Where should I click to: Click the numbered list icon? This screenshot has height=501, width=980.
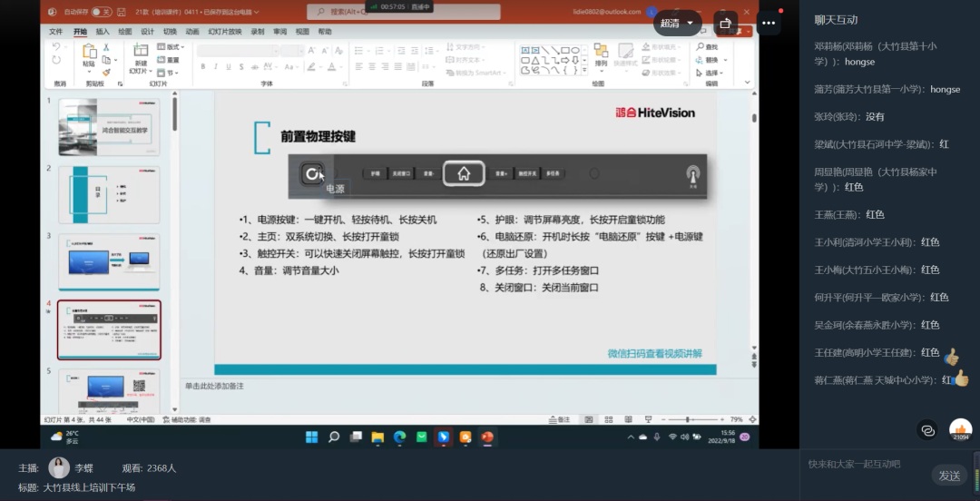[x=378, y=50]
